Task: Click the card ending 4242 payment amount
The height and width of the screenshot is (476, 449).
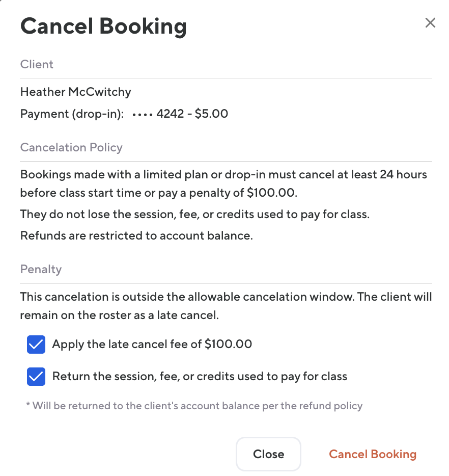Action: click(192, 114)
